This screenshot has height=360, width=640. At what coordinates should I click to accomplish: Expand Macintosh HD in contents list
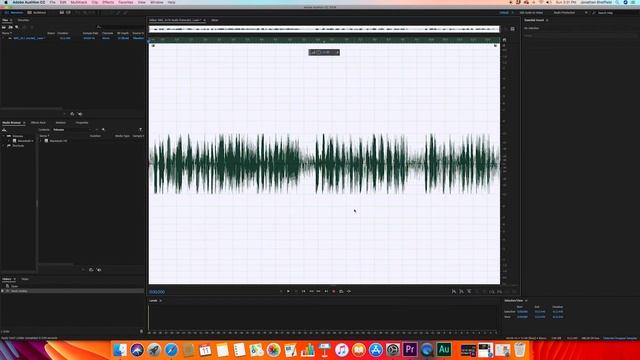coord(41,141)
